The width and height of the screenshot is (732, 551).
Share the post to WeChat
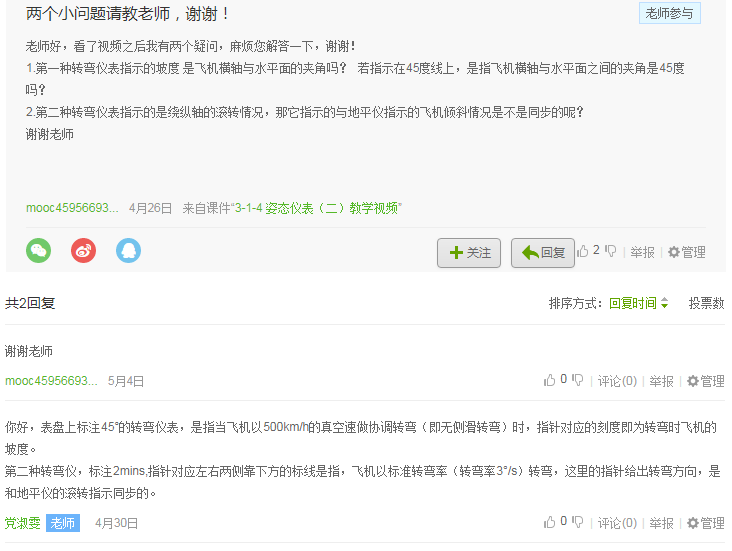38,250
